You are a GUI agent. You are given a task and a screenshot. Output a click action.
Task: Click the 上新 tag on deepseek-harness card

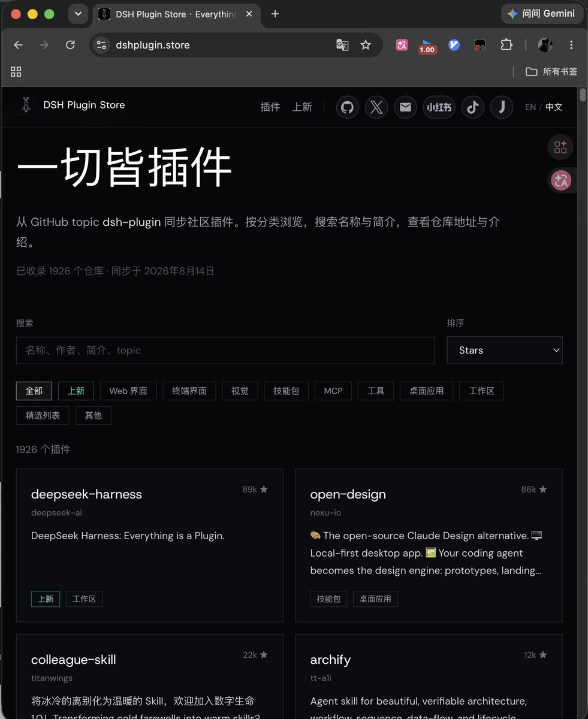coord(46,599)
